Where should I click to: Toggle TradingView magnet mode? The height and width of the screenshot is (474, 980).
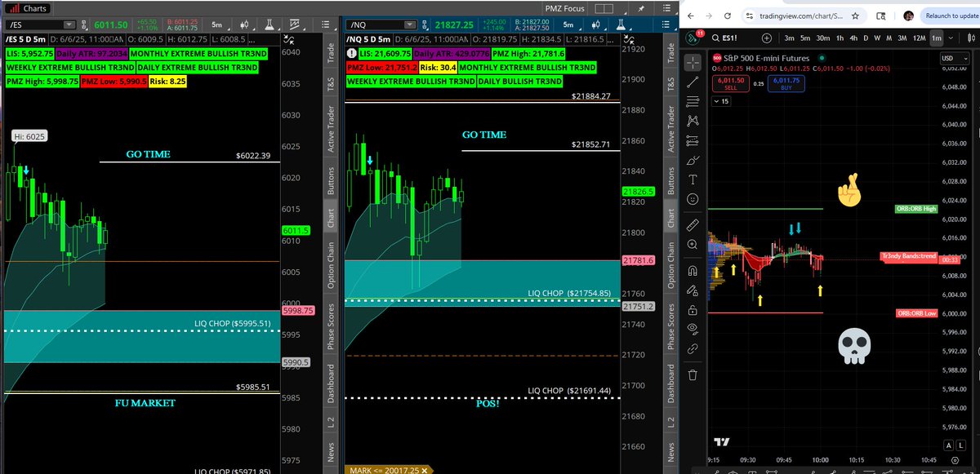click(x=693, y=271)
